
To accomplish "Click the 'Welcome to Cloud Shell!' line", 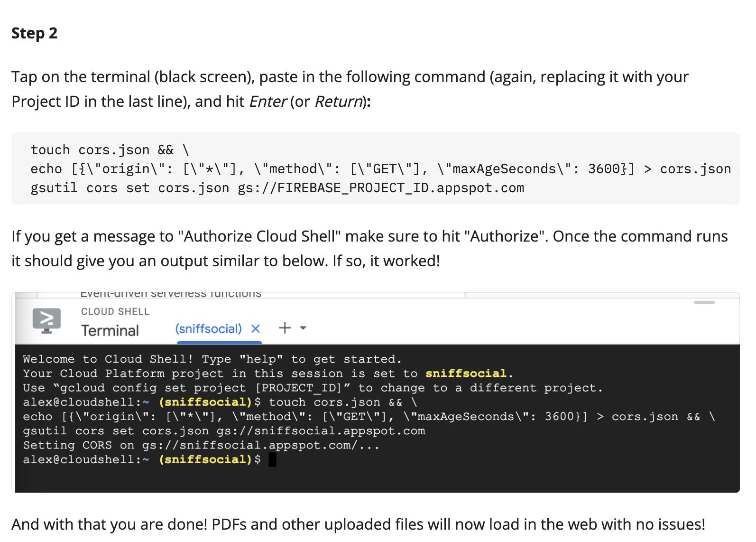I will (x=212, y=359).
